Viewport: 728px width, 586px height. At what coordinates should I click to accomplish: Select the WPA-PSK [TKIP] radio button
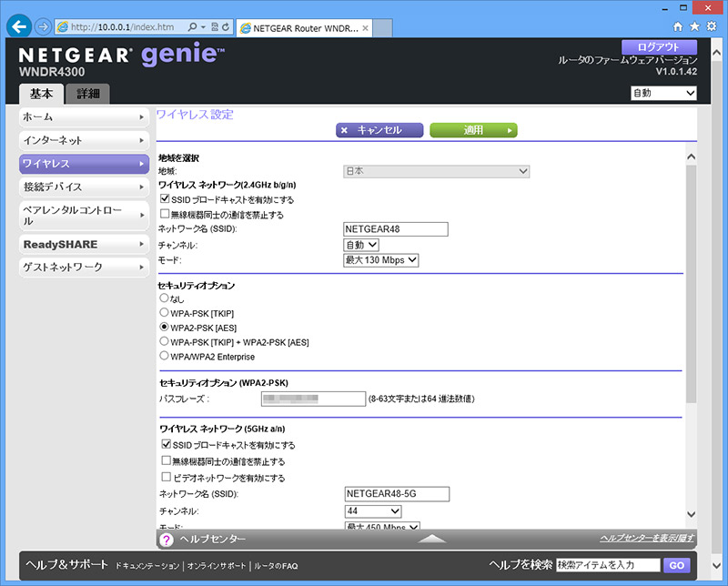point(164,312)
